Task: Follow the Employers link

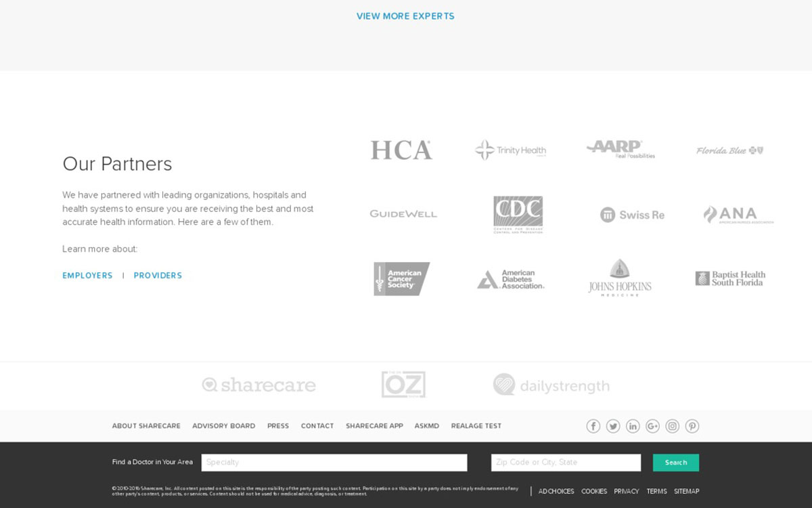Action: pos(87,276)
